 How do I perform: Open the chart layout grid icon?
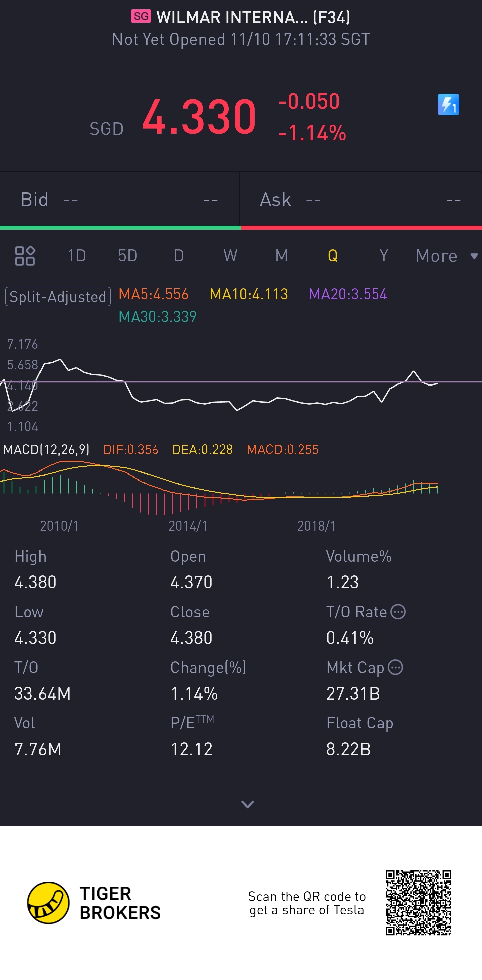click(25, 255)
